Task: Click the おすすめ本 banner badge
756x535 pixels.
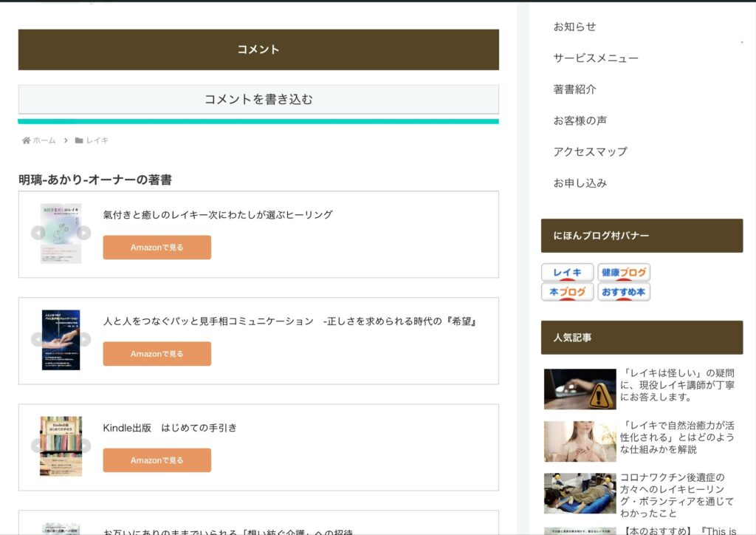Action: 624,292
